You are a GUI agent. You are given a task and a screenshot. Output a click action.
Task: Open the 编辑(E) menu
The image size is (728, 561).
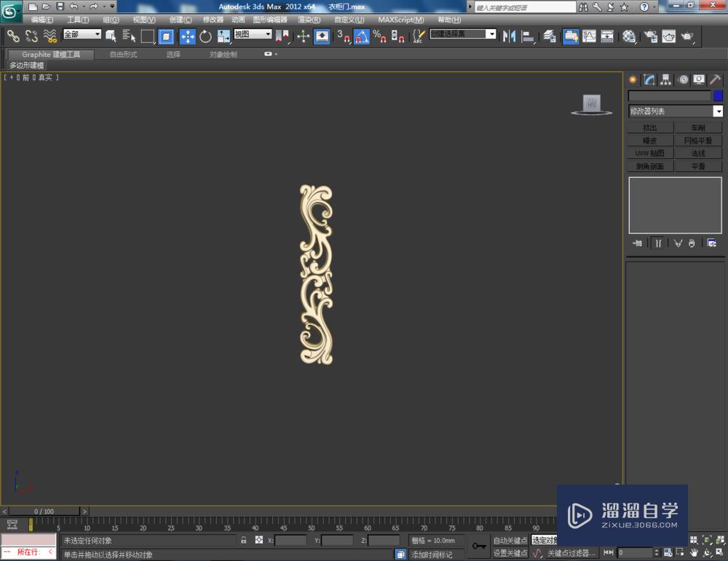point(41,20)
